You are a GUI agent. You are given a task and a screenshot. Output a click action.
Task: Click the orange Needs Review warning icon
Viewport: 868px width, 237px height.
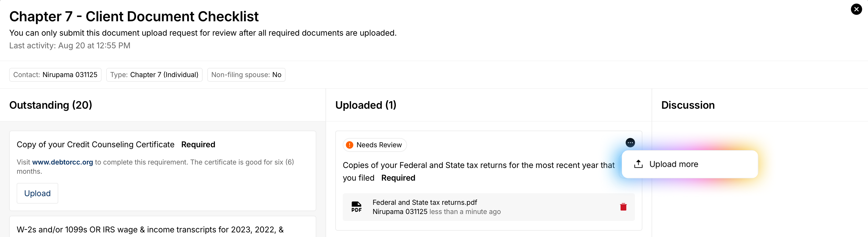pyautogui.click(x=349, y=145)
